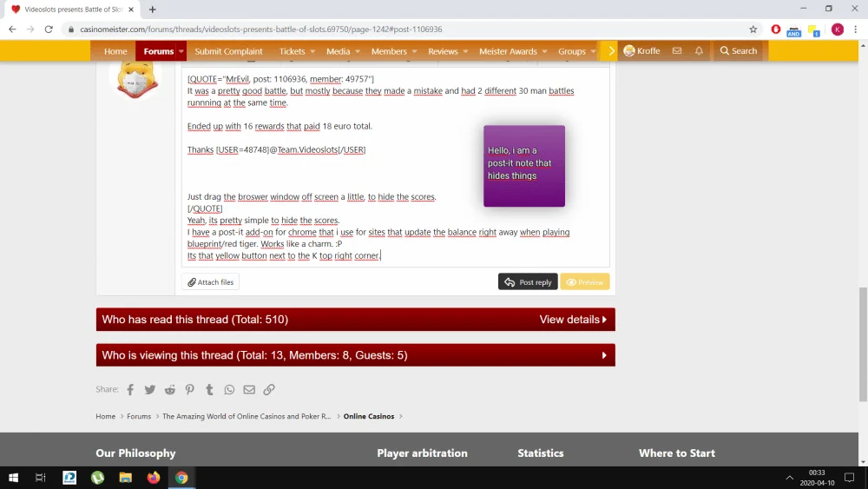Open Forums navigation tab

click(158, 51)
